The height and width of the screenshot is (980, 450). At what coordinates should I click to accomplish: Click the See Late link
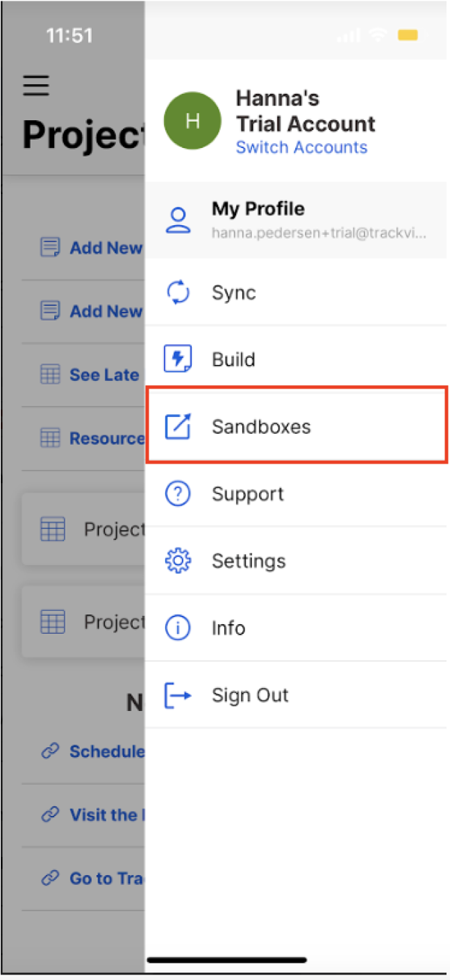tap(104, 375)
